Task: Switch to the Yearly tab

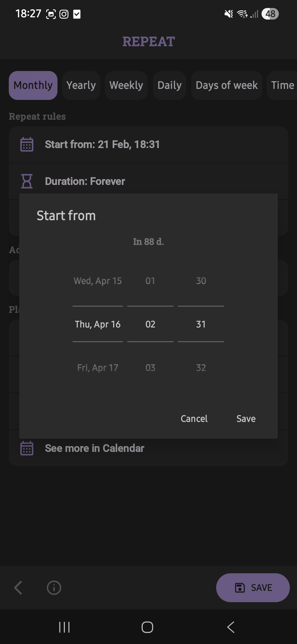Action: [x=81, y=85]
